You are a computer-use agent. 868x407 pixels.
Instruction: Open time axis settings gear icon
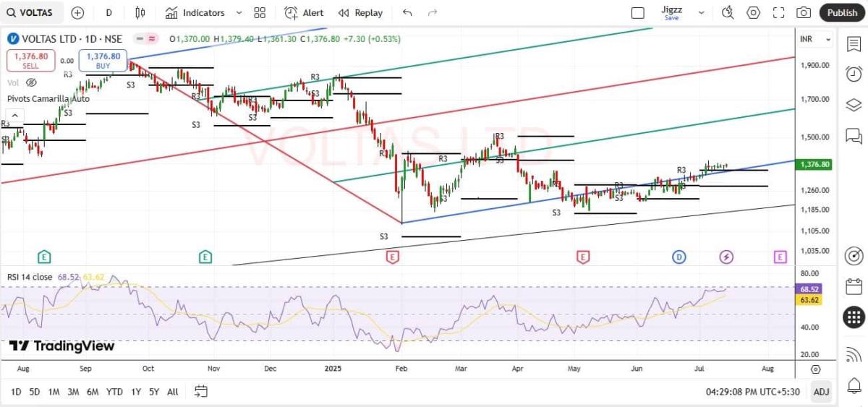815,369
